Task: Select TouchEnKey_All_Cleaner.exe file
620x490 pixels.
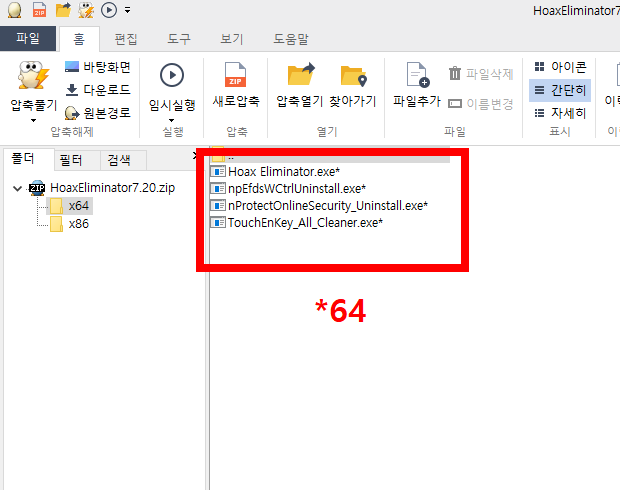Action: click(x=305, y=223)
